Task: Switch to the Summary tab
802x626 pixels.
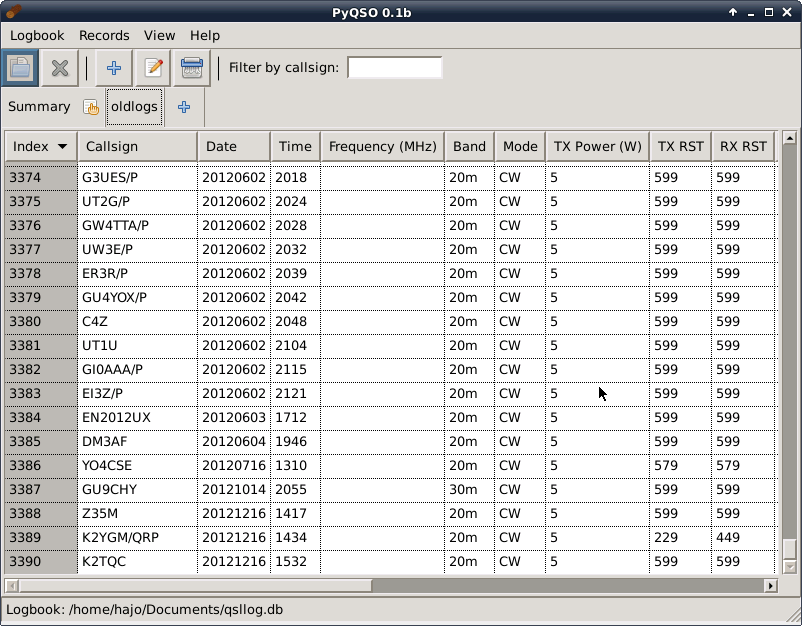Action: click(x=39, y=106)
